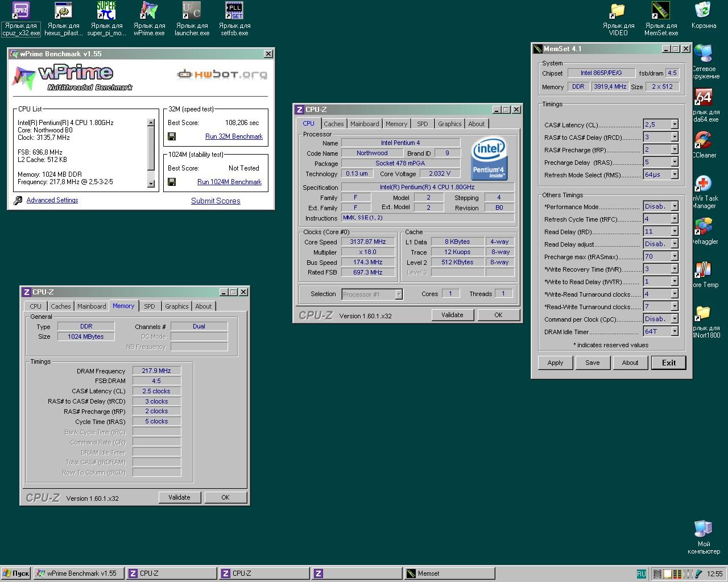
Task: Open the Start (Пуск) menu
Action: [16, 573]
